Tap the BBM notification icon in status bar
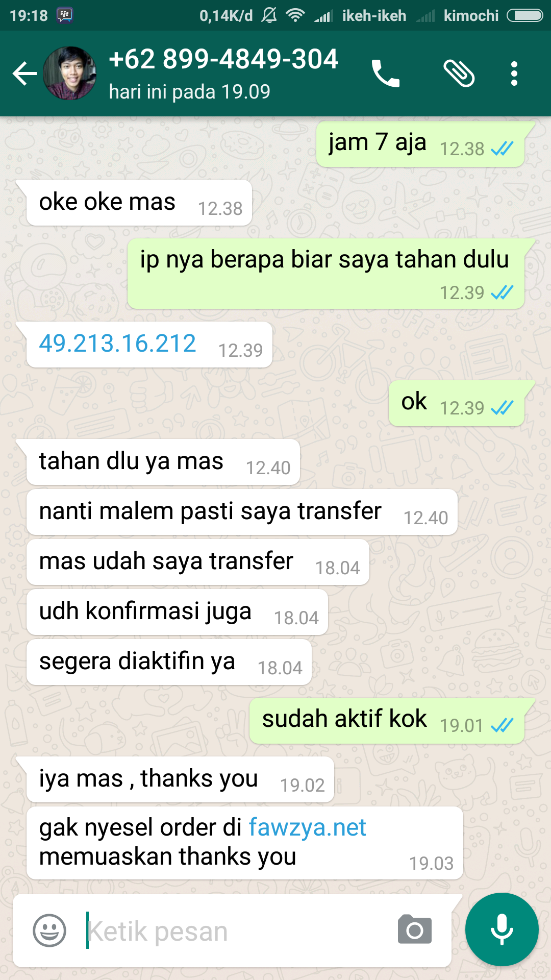 point(65,15)
